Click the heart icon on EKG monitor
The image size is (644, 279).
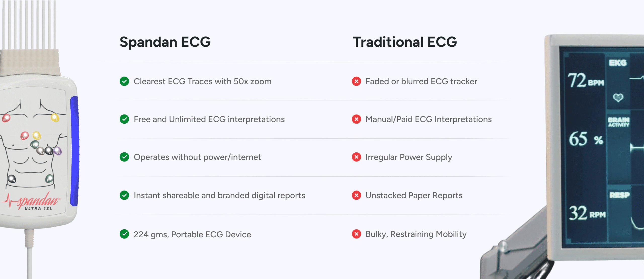pyautogui.click(x=618, y=97)
